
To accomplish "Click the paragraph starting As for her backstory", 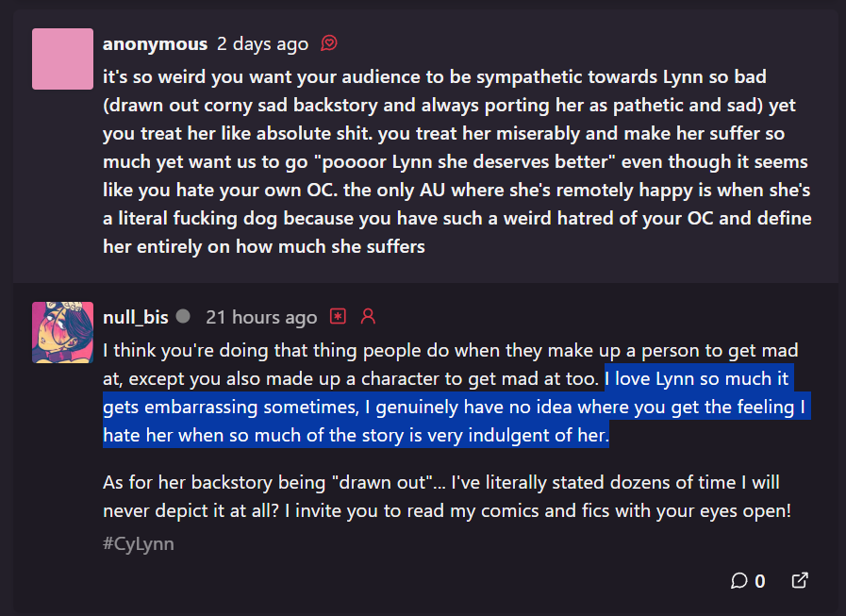I will coord(447,497).
